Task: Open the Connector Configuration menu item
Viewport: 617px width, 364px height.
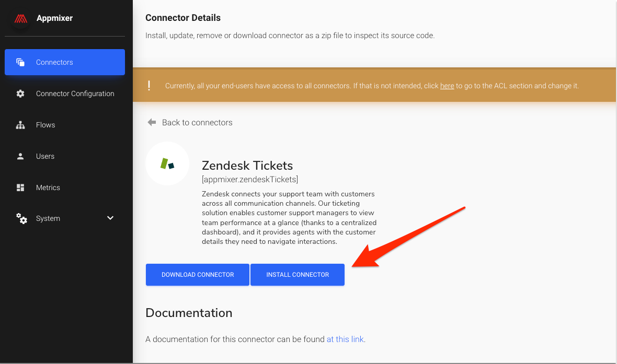Action: [75, 93]
